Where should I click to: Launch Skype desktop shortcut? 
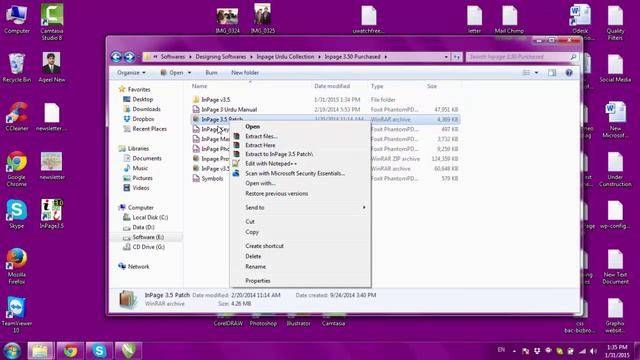coord(17,213)
